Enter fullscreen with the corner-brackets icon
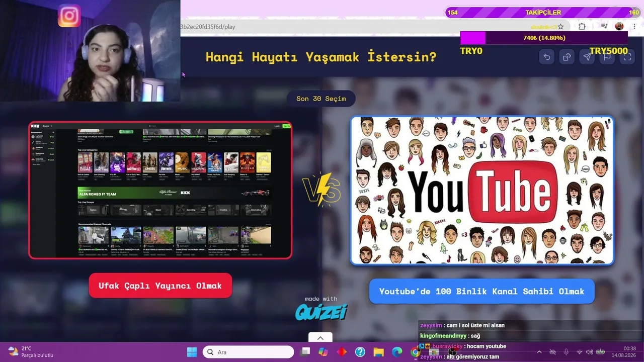 click(x=627, y=57)
